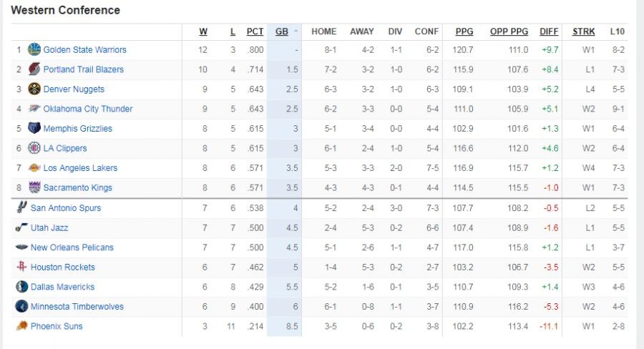Click the Memphis Grizzlies logo icon
644x349 pixels.
[34, 129]
